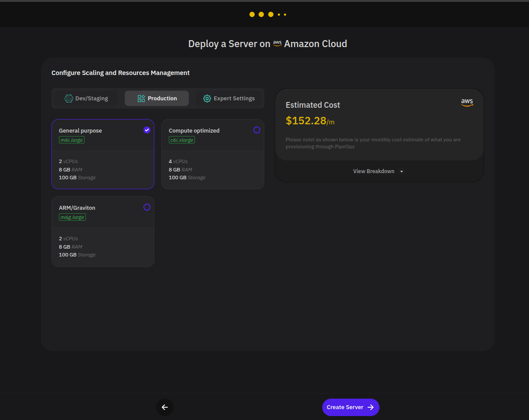Click the Estimated Cost heading

313,105
